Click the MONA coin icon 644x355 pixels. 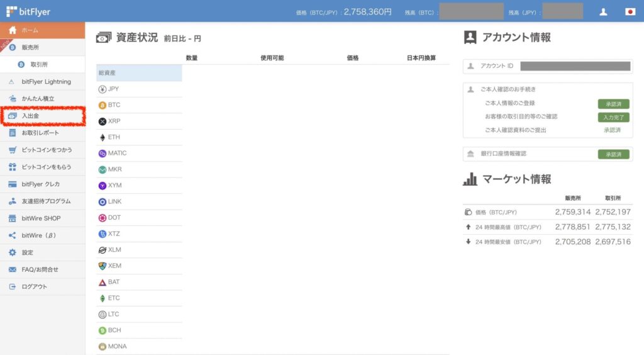point(103,346)
